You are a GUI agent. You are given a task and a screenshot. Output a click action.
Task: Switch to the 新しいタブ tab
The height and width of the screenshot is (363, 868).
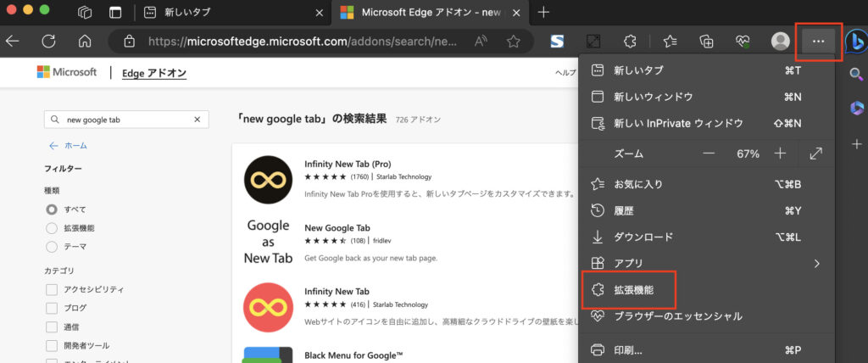[231, 13]
